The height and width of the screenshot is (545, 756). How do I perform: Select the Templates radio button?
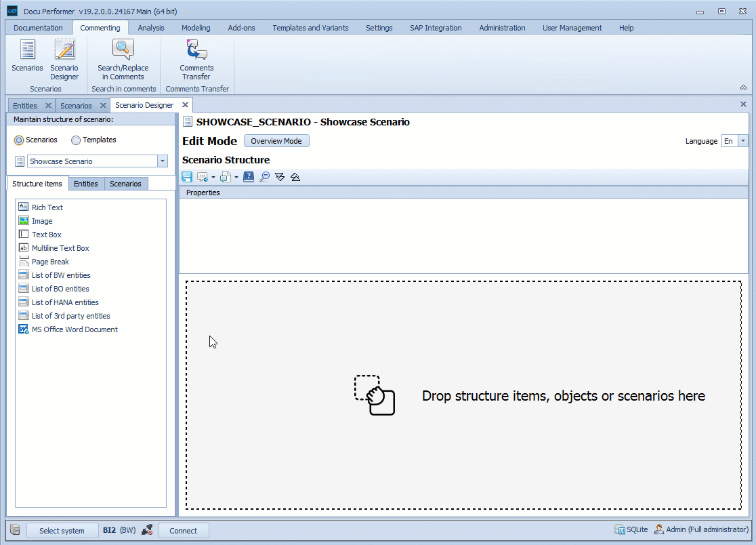coord(75,140)
